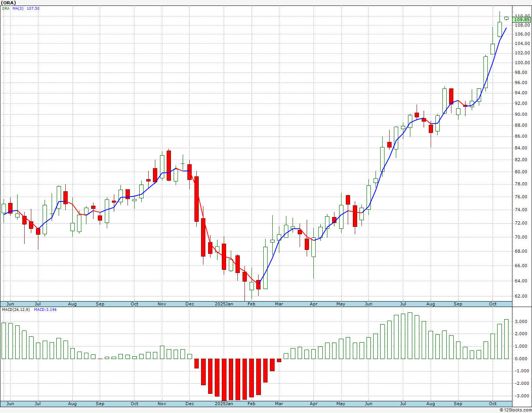Click the most recent MACD histogram bar
The image size is (532, 413).
tap(507, 339)
